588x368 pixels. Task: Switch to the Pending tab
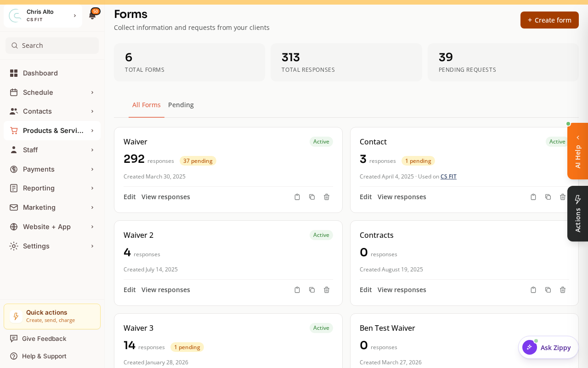(x=181, y=105)
